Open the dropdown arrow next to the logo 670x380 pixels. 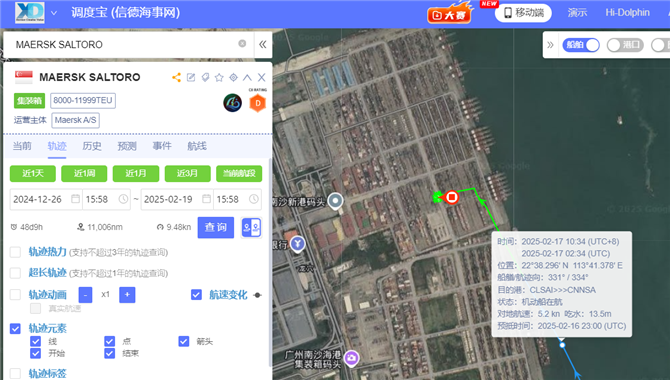[54, 13]
